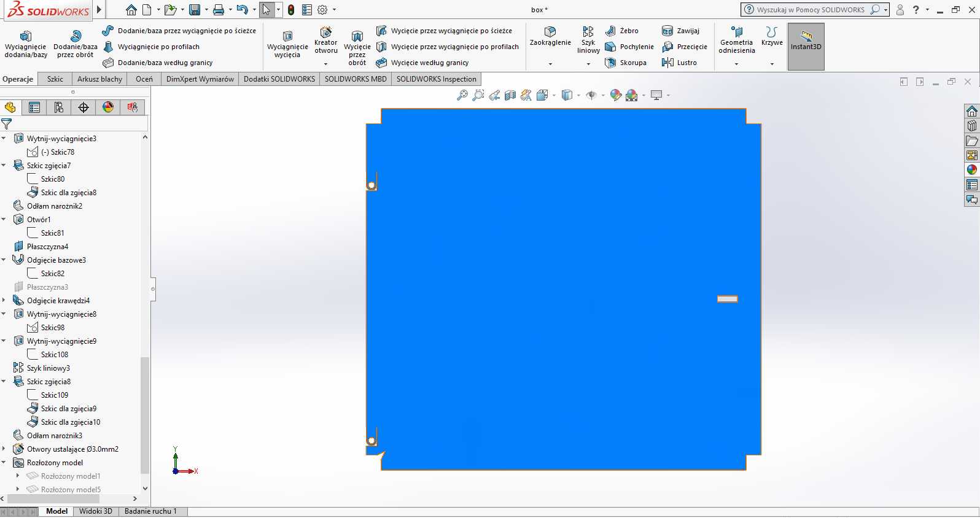Open the DimXpert Wymiarów tab
This screenshot has width=980, height=518.
click(x=200, y=79)
